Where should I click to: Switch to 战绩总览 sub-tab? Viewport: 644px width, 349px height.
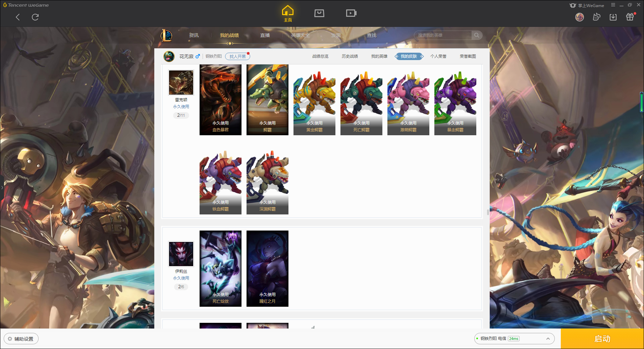click(x=320, y=56)
